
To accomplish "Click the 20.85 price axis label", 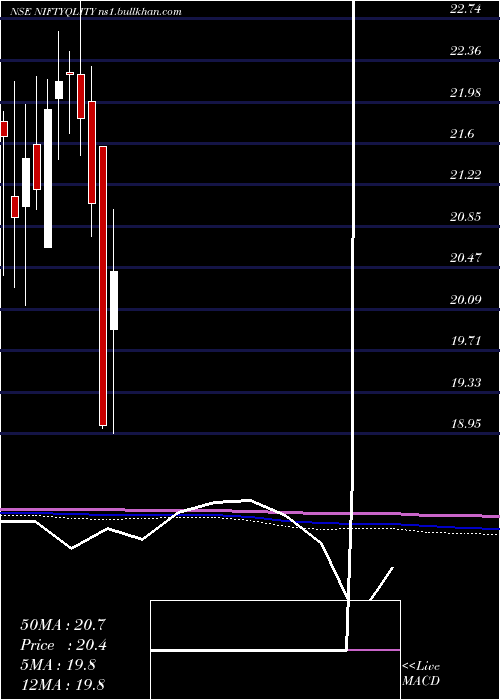I will point(466,217).
